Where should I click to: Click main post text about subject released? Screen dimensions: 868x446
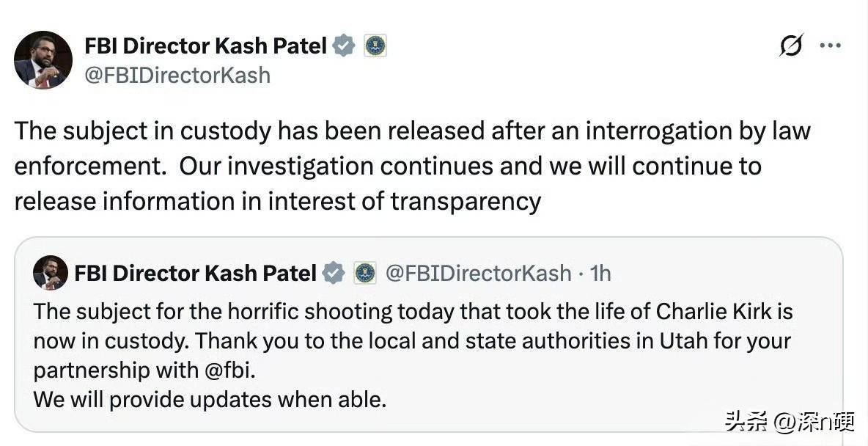413,167
